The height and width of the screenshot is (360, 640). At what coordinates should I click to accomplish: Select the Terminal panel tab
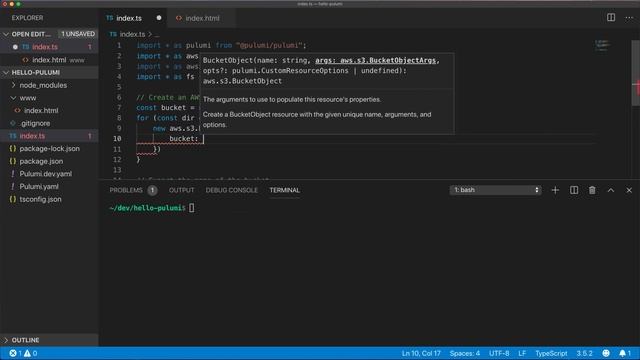[284, 190]
